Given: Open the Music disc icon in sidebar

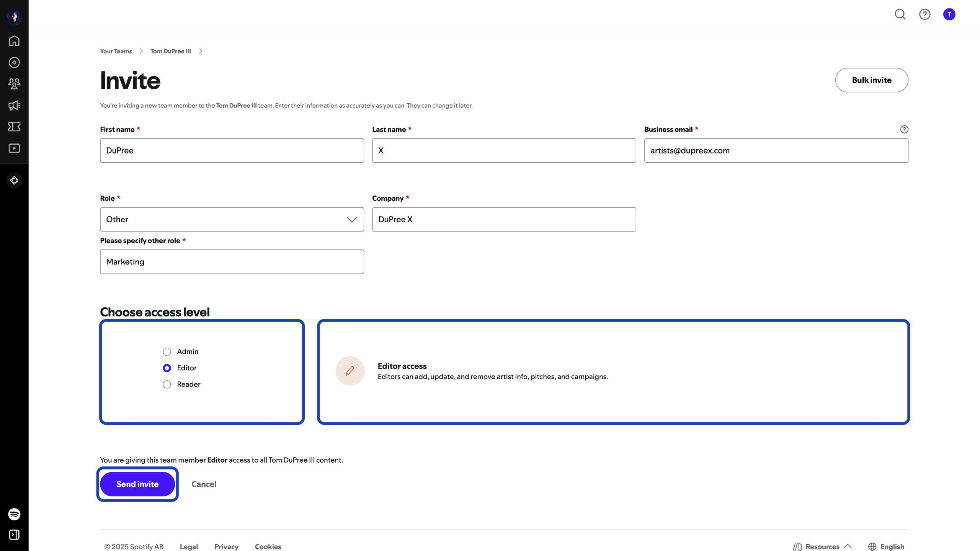Looking at the screenshot, I should 14,62.
